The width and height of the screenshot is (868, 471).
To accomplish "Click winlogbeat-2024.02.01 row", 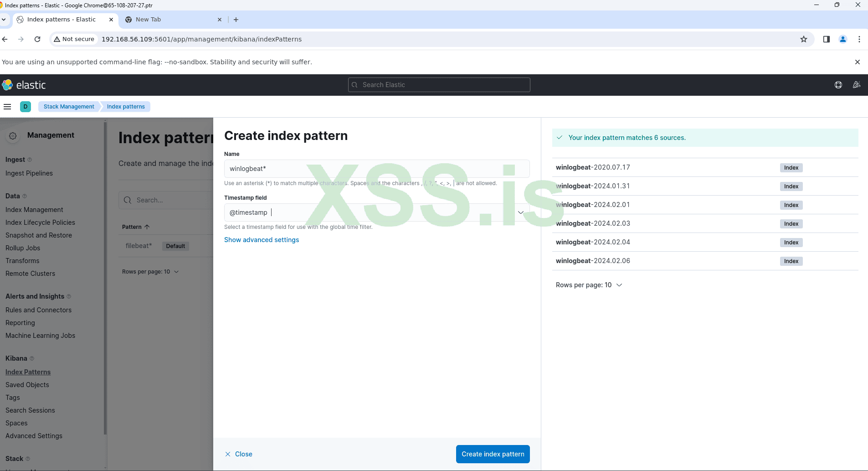I will tap(705, 205).
